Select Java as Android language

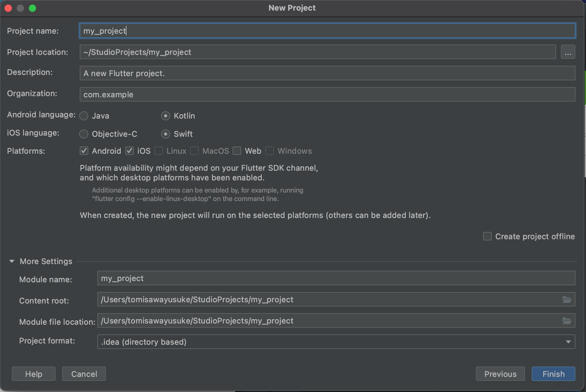click(84, 116)
